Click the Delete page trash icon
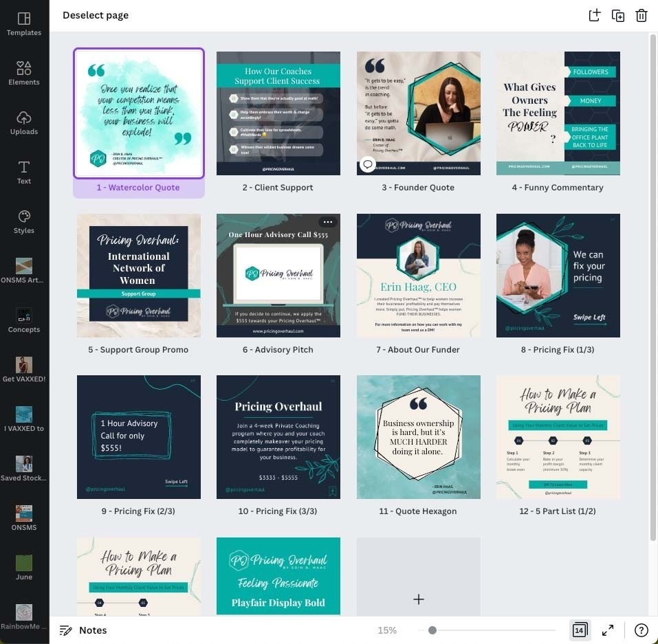Viewport: 658px width, 644px height. [641, 16]
